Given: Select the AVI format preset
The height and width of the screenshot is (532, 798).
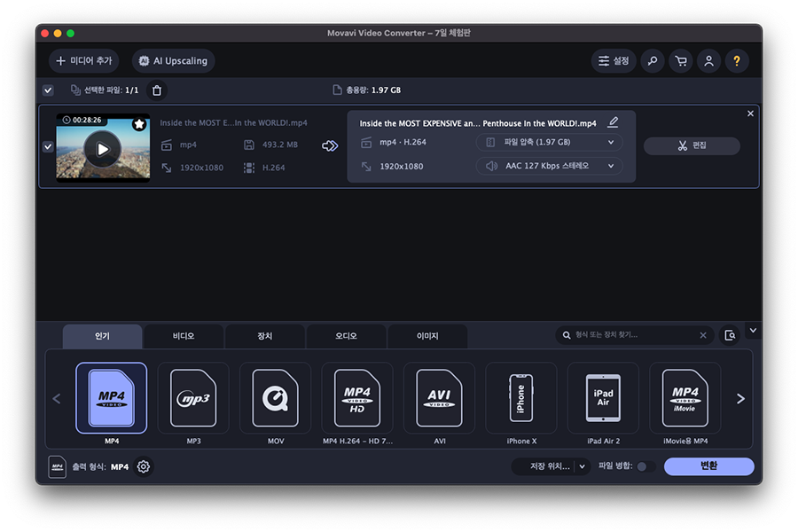Looking at the screenshot, I should pos(439,398).
